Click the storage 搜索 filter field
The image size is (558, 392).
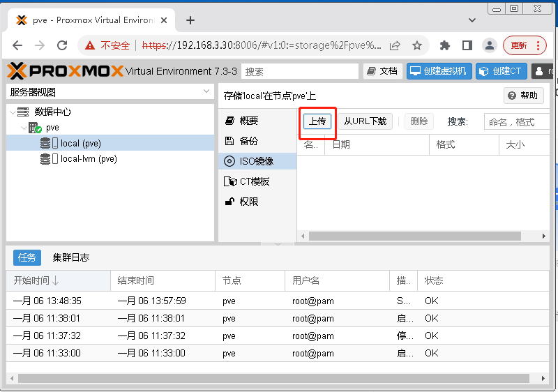point(516,121)
